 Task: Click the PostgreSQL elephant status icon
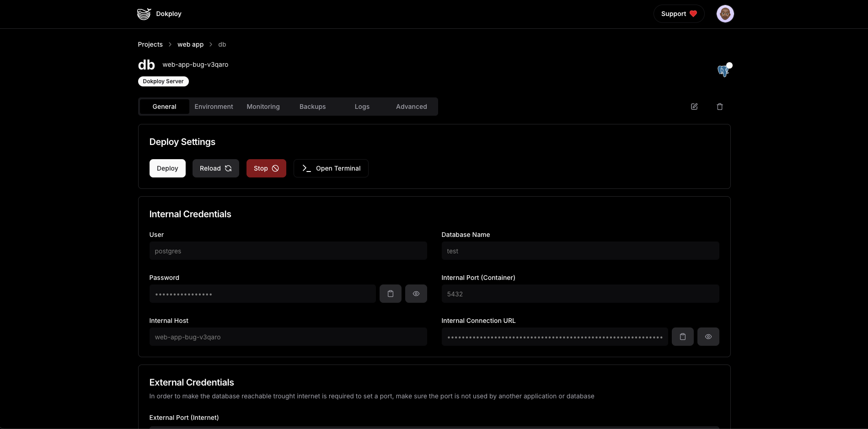pos(723,71)
